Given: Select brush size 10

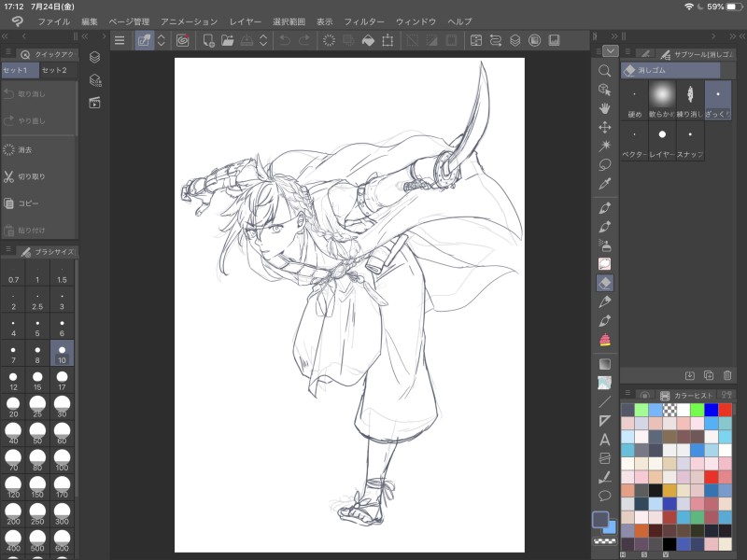Looking at the screenshot, I should (63, 353).
